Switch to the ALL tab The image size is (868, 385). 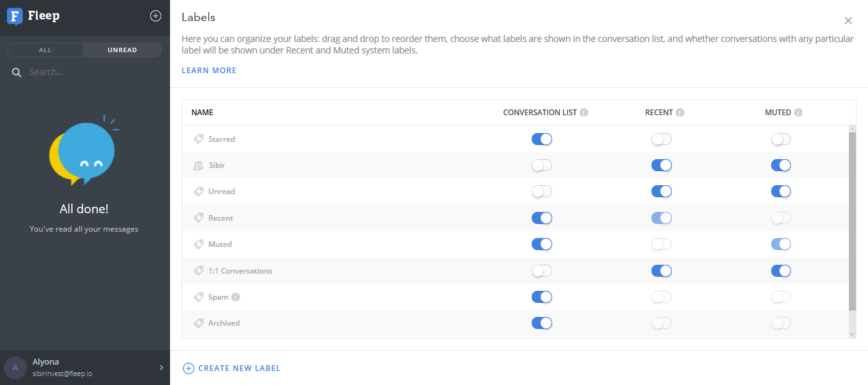[x=45, y=50]
